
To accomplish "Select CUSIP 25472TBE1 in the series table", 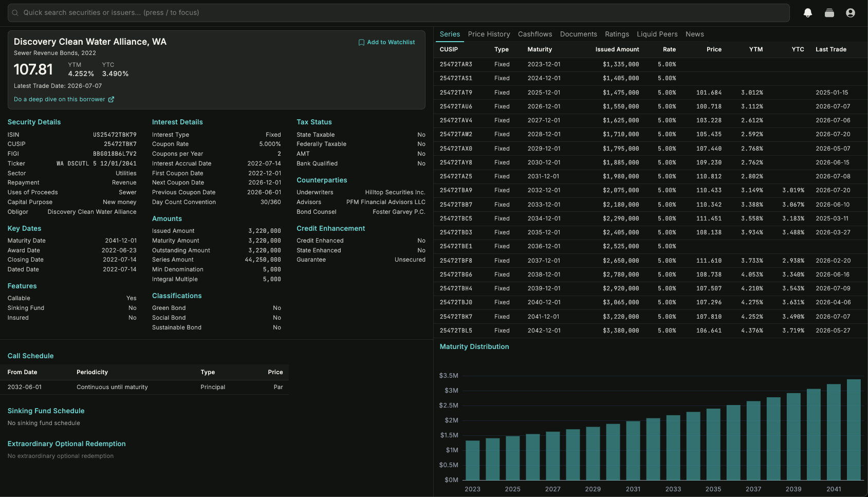I will point(456,246).
